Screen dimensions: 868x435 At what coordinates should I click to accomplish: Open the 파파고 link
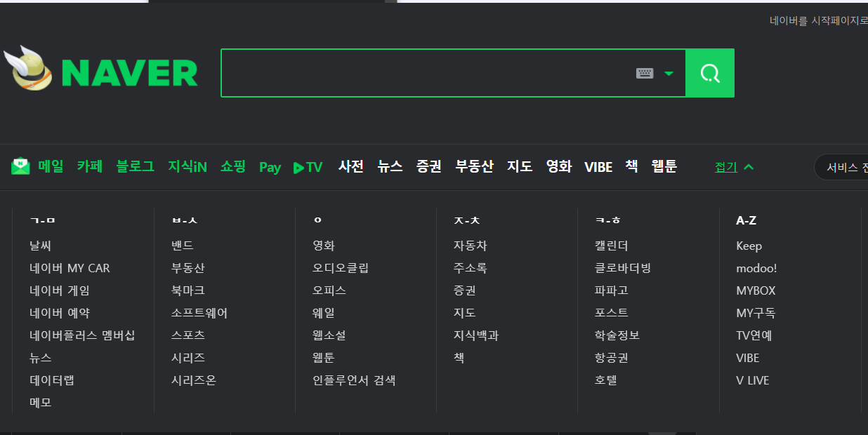[x=612, y=290]
